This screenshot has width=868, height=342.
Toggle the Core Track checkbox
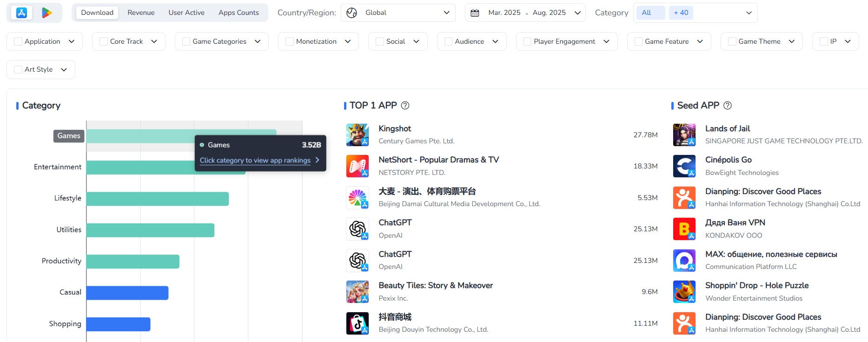[x=104, y=41]
